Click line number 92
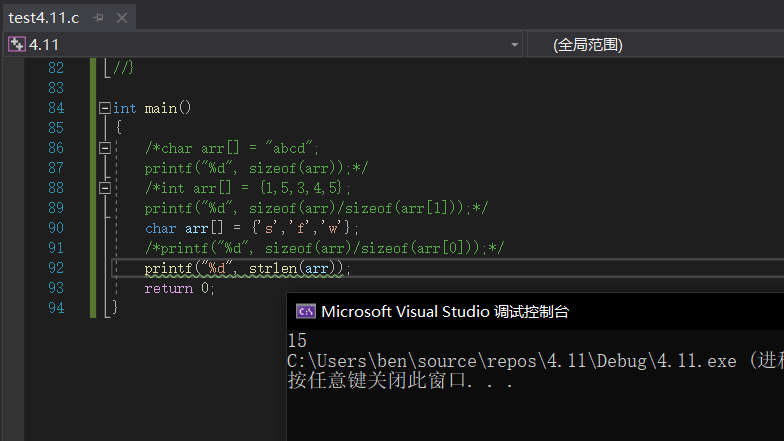Screen dimensions: 784x441 coord(56,268)
